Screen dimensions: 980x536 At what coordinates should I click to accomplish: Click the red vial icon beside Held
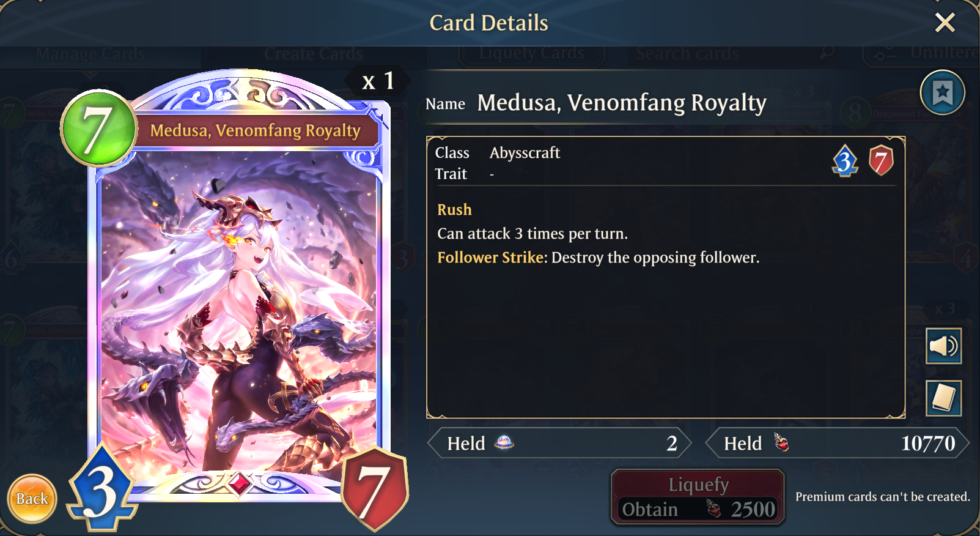click(x=781, y=442)
